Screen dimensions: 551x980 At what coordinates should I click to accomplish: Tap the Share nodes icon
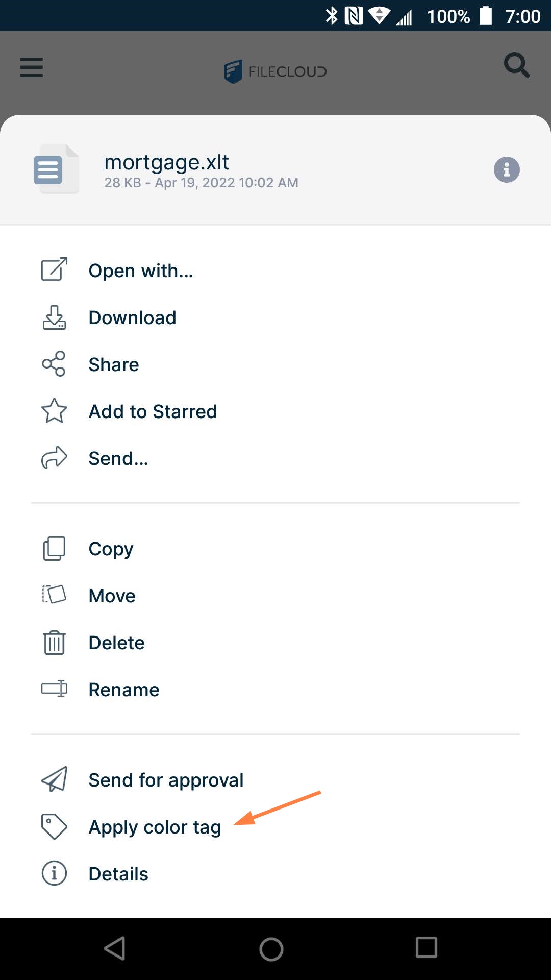tap(54, 364)
